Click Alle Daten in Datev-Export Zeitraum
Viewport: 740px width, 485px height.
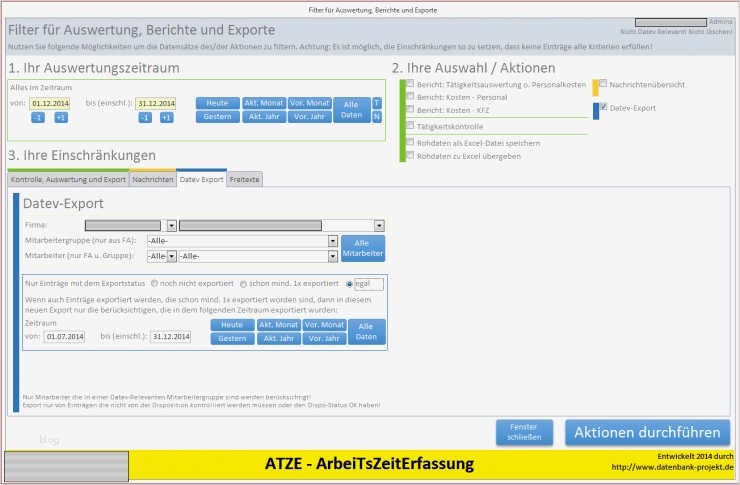[x=366, y=332]
